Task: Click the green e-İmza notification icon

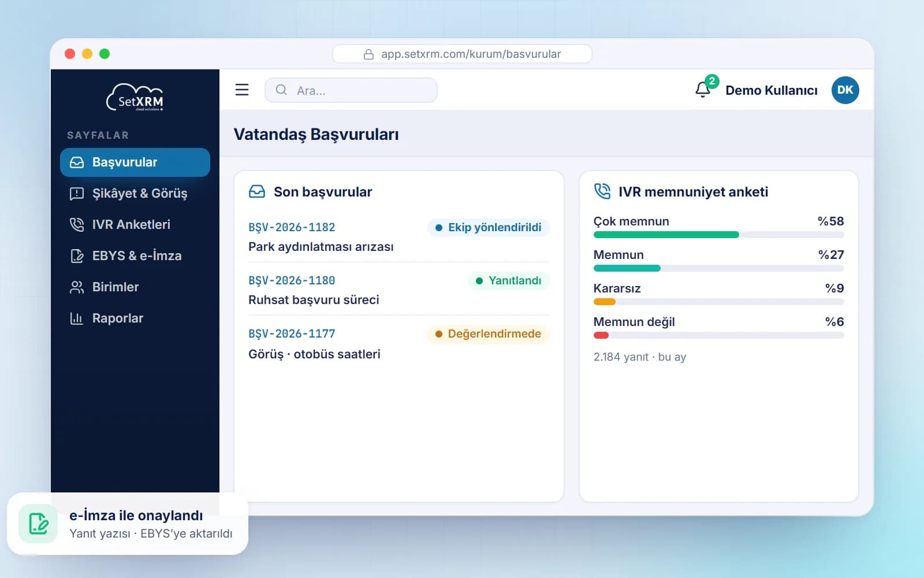Action: point(38,524)
